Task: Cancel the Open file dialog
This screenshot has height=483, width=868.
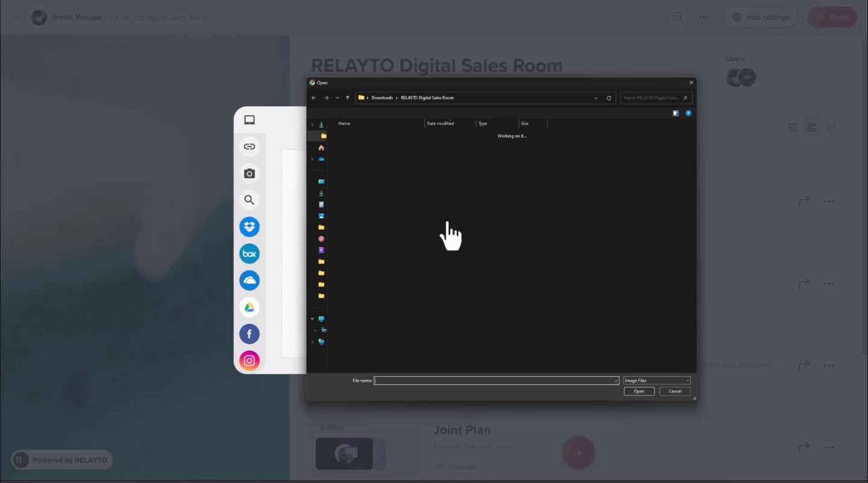Action: [x=675, y=391]
